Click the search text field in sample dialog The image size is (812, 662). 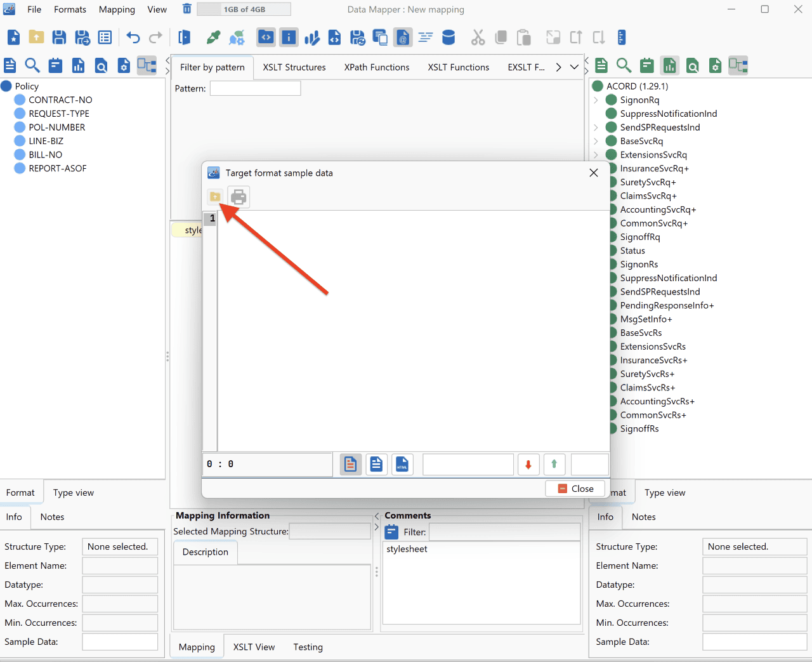click(x=468, y=465)
